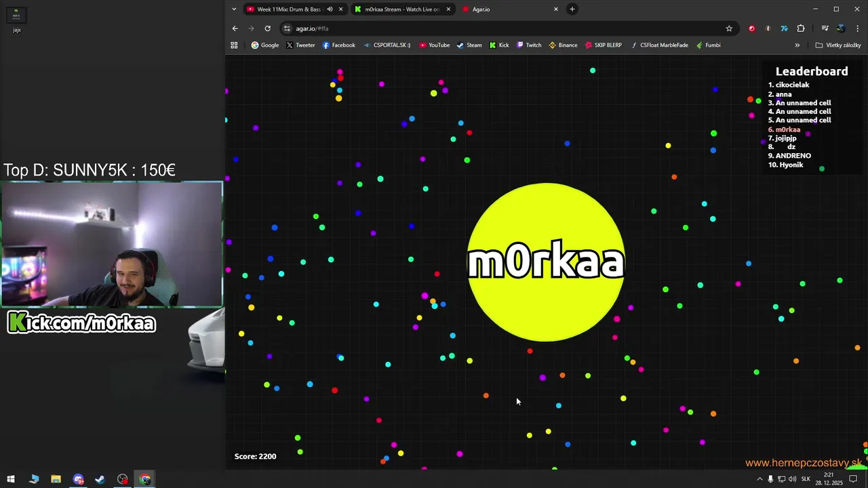Open Steam from the taskbar

(100, 479)
